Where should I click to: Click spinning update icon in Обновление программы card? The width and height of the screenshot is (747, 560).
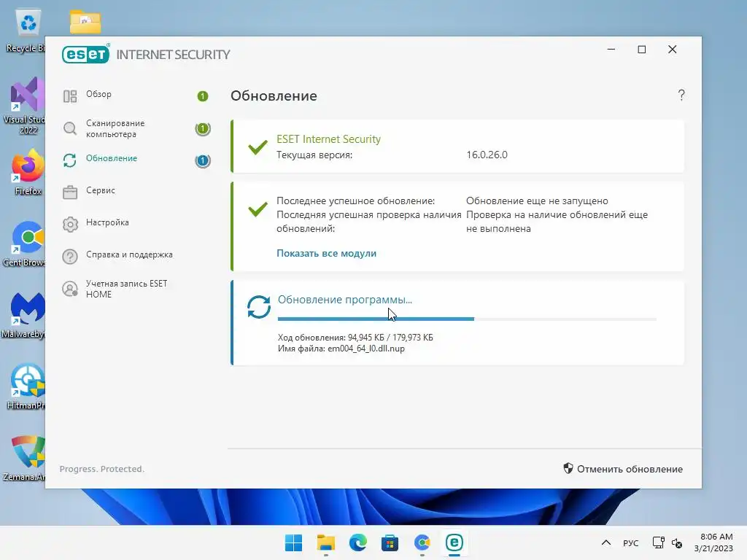point(259,307)
